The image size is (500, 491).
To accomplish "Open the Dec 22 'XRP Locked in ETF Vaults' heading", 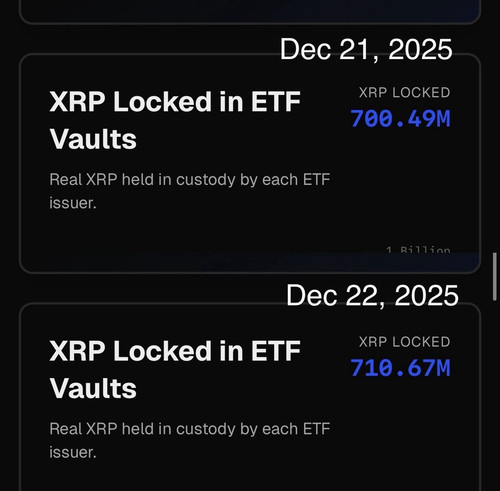I will pyautogui.click(x=175, y=369).
